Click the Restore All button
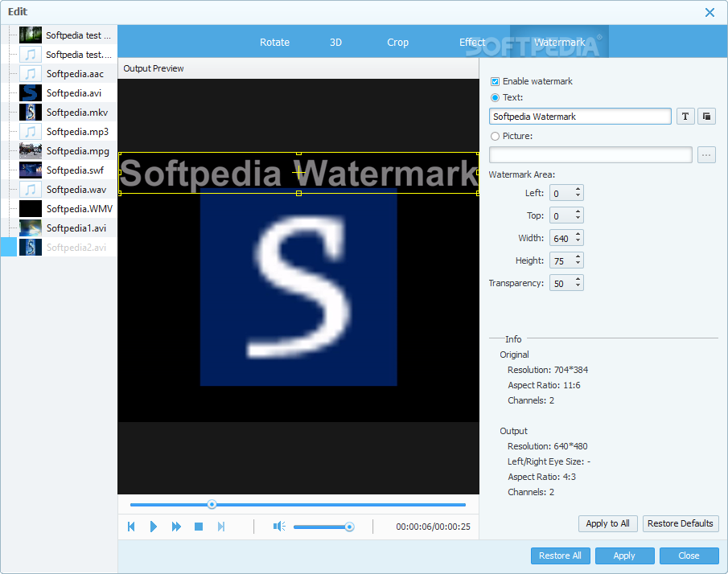 coord(560,556)
